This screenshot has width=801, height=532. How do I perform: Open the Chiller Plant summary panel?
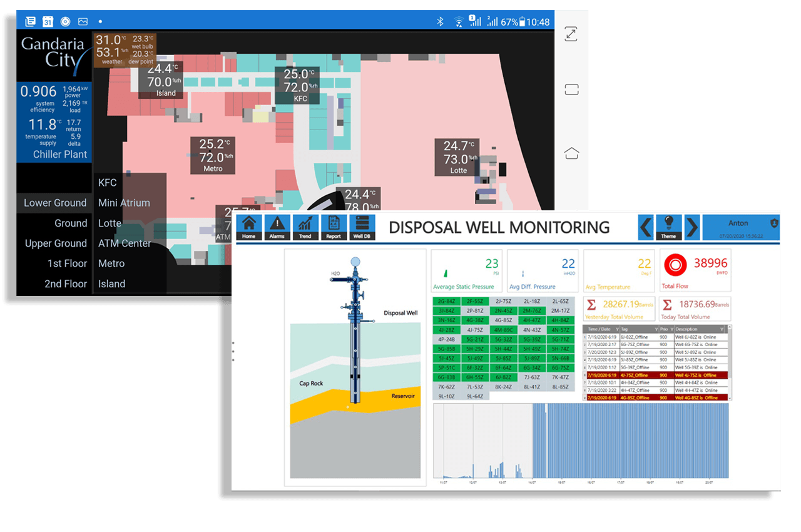54,122
